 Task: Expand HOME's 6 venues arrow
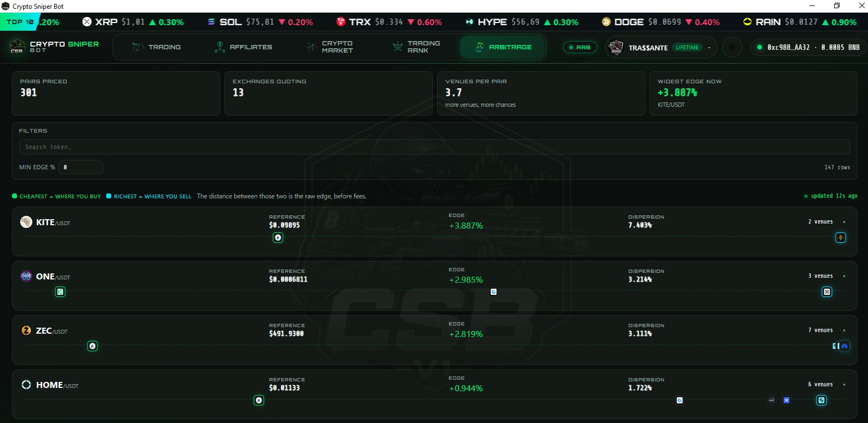[x=844, y=385]
